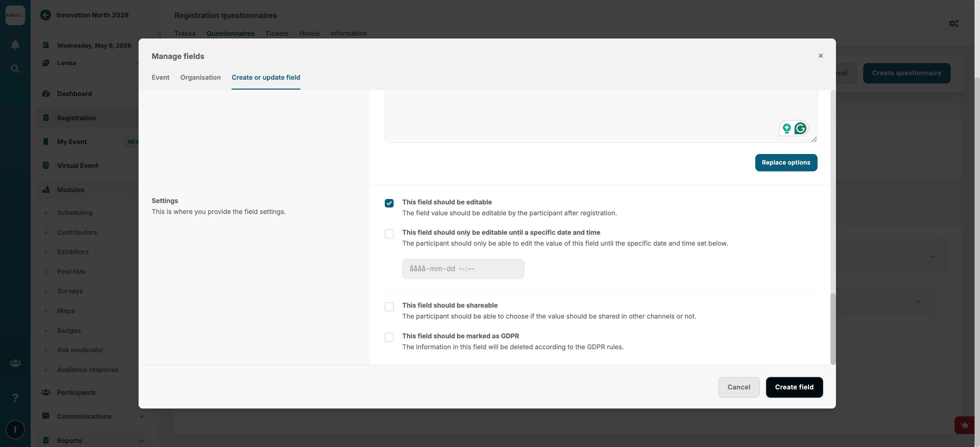This screenshot has height=447, width=980.
Task: Uncheck 'This field should be editable'
Action: tap(389, 203)
